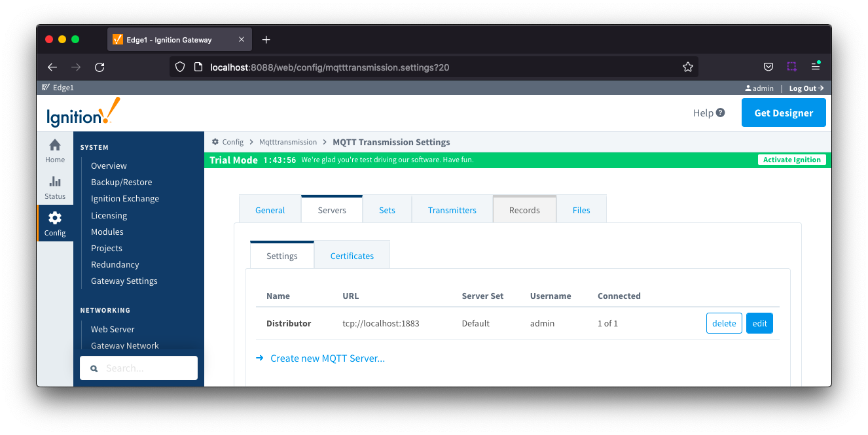
Task: Open Backup/Restore in System menu
Action: [x=121, y=183]
